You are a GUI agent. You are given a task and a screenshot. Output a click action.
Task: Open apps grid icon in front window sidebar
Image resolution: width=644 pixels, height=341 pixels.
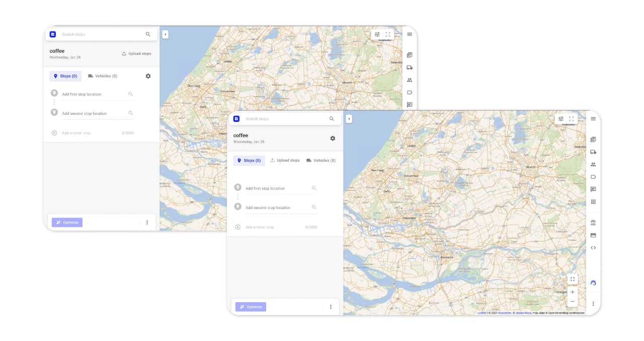point(593,202)
